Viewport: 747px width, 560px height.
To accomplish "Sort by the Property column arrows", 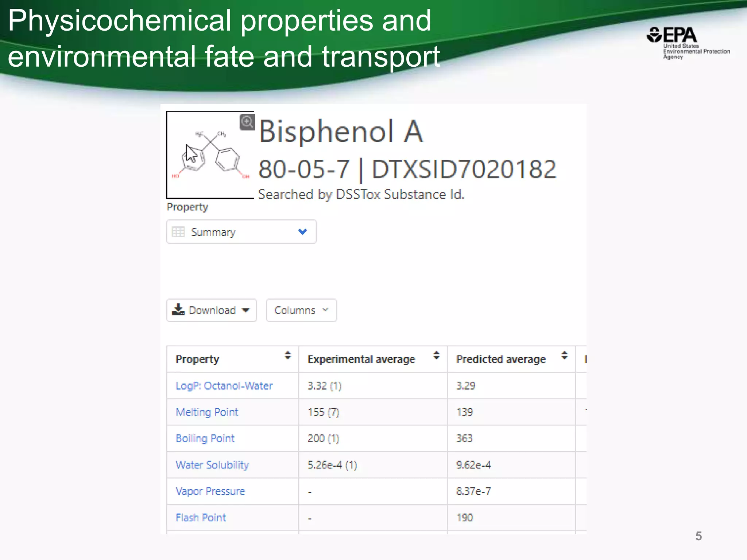I will pos(288,355).
